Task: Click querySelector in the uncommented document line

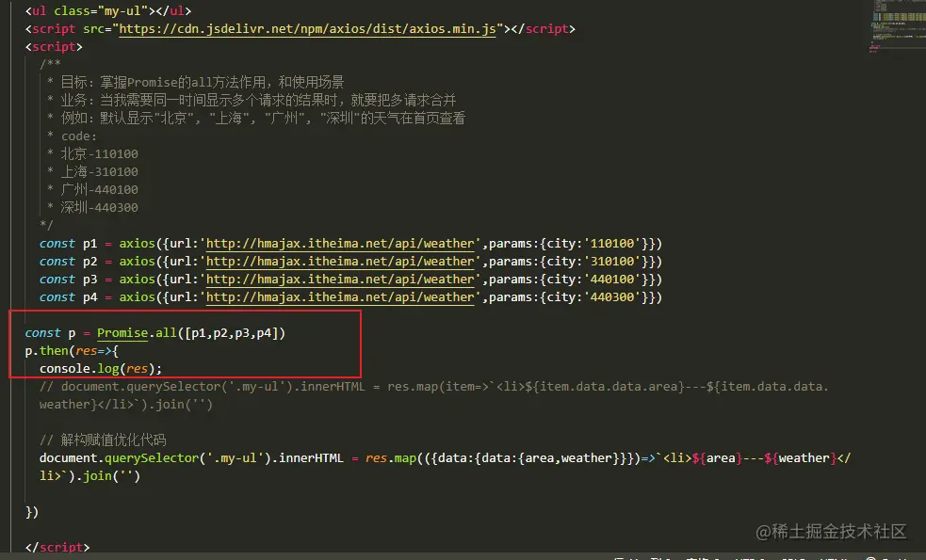Action: [x=152, y=458]
